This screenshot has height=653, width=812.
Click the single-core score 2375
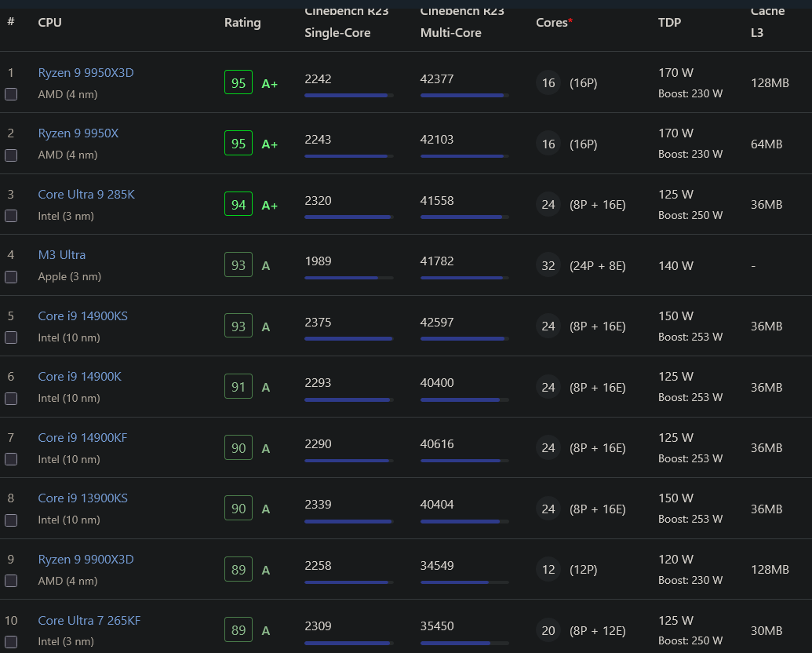[318, 323]
